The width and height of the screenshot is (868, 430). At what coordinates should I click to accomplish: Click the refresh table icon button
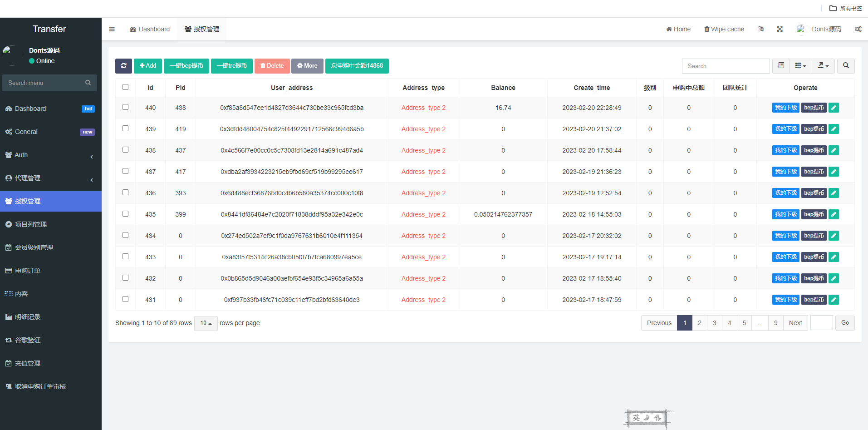pos(123,66)
